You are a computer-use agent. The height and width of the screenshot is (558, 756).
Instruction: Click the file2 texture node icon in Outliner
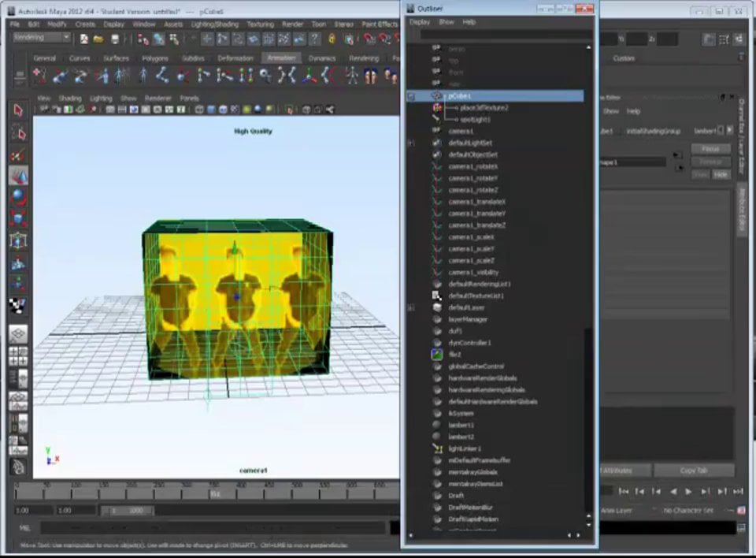tap(437, 355)
